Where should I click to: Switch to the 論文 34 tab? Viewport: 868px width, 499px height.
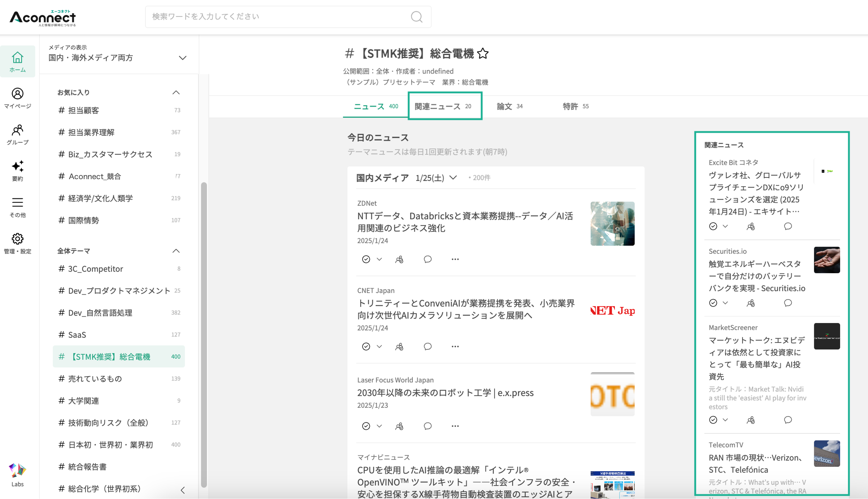[x=510, y=106]
